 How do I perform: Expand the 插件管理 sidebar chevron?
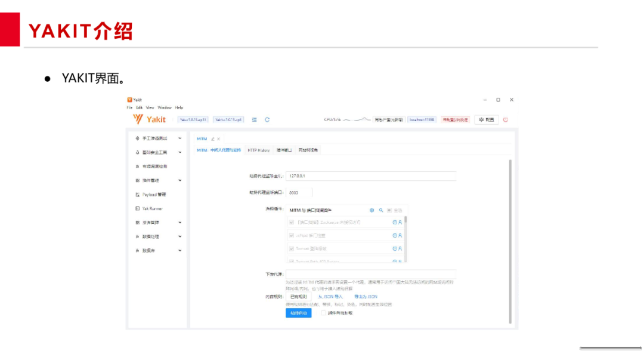180,180
